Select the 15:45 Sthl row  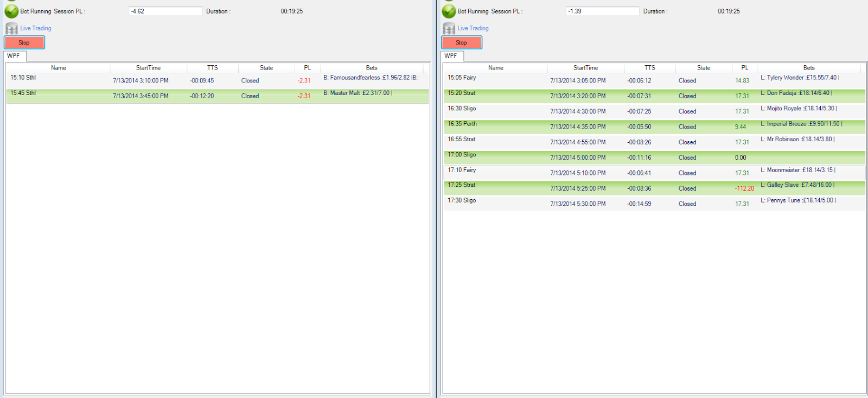pyautogui.click(x=218, y=96)
